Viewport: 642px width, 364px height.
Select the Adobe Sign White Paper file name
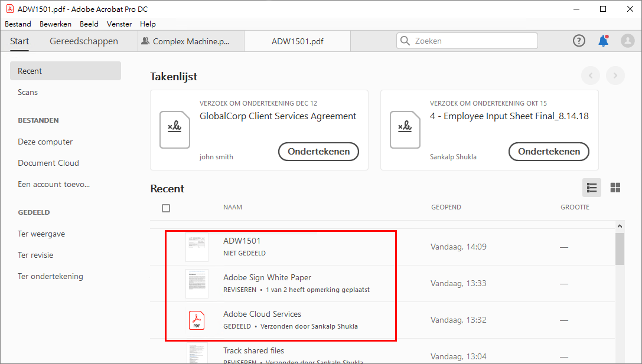pos(267,277)
